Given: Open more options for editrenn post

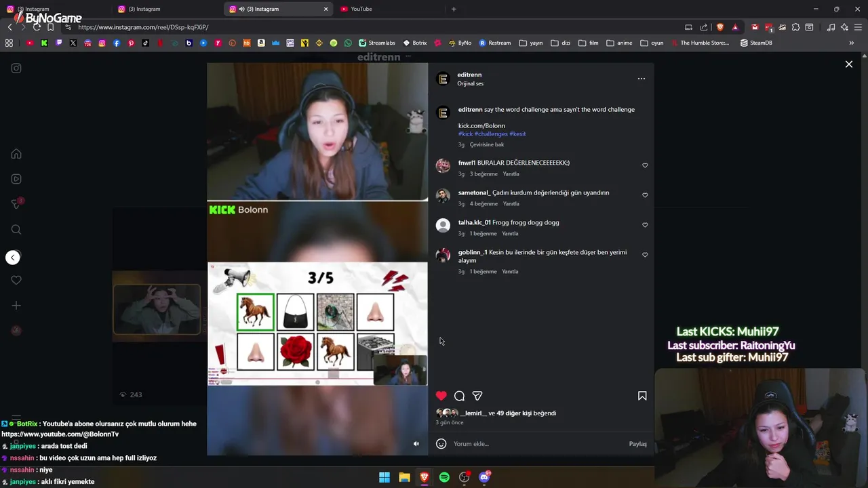Looking at the screenshot, I should pyautogui.click(x=642, y=79).
